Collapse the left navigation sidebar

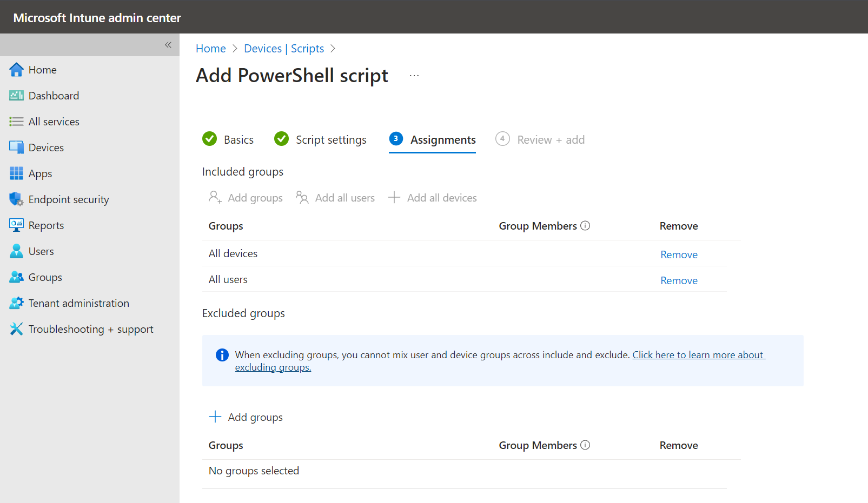click(x=168, y=45)
